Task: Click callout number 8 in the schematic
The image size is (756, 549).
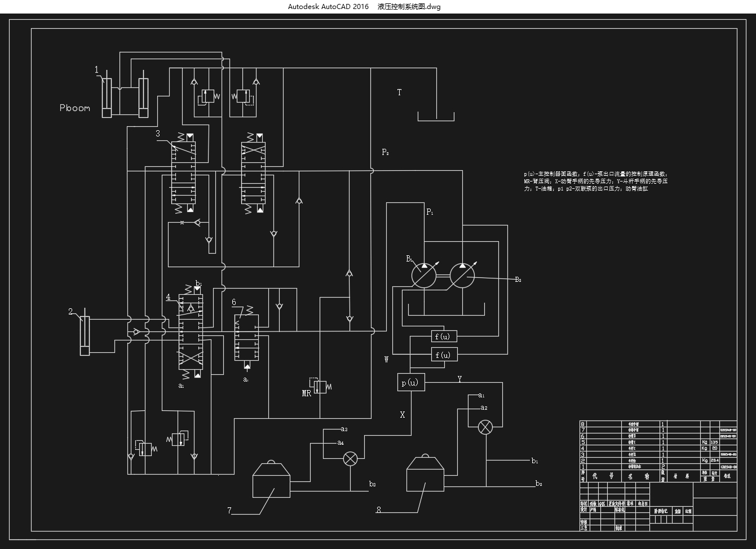Action: (x=379, y=510)
